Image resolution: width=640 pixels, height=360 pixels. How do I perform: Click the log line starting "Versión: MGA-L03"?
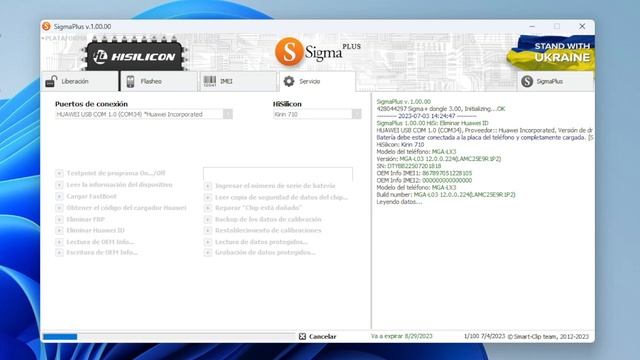tap(438, 159)
